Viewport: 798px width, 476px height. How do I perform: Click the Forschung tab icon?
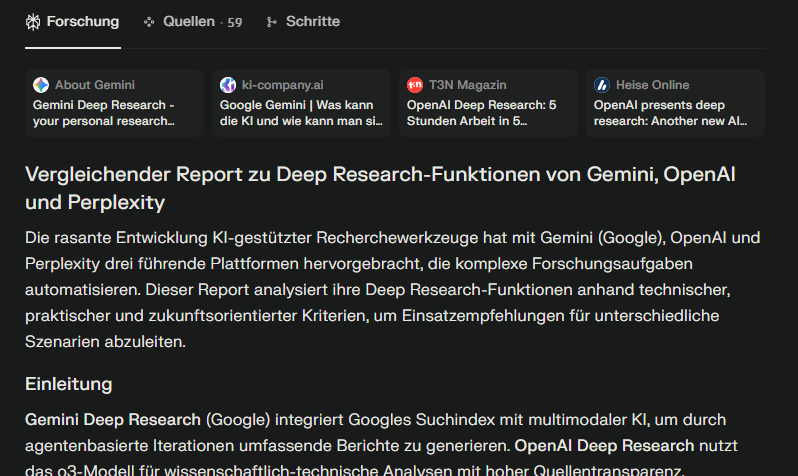[33, 21]
